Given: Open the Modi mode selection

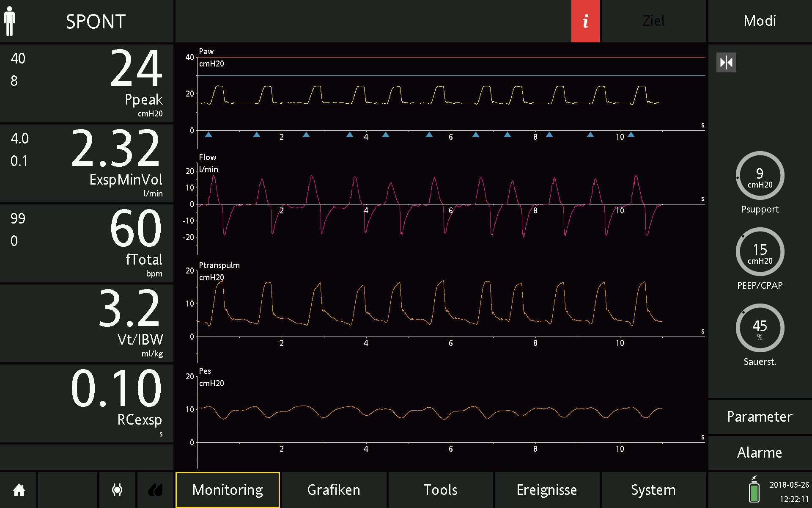Looking at the screenshot, I should click(760, 21).
